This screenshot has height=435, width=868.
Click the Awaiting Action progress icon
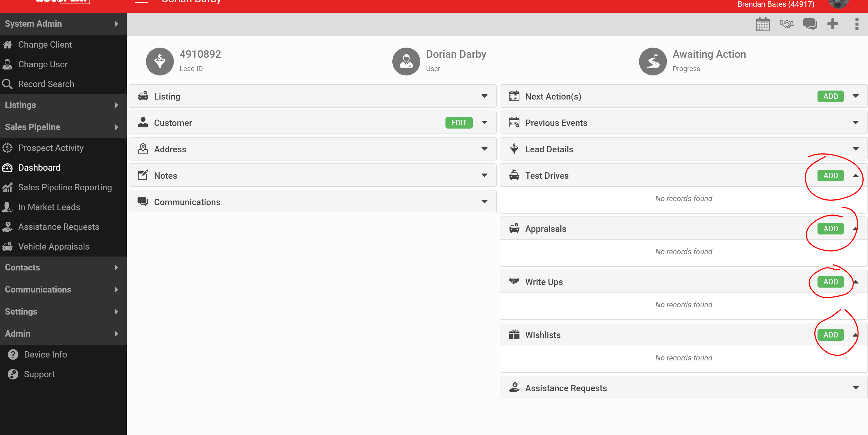coord(652,61)
